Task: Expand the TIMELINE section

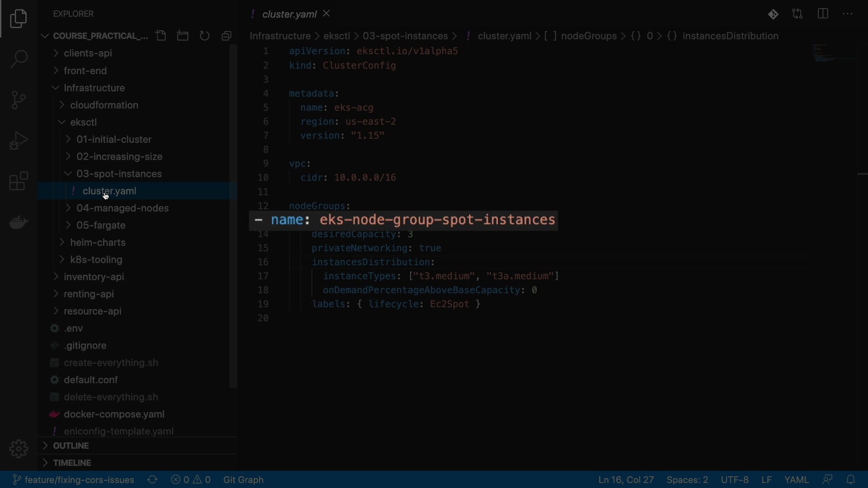Action: 72,463
